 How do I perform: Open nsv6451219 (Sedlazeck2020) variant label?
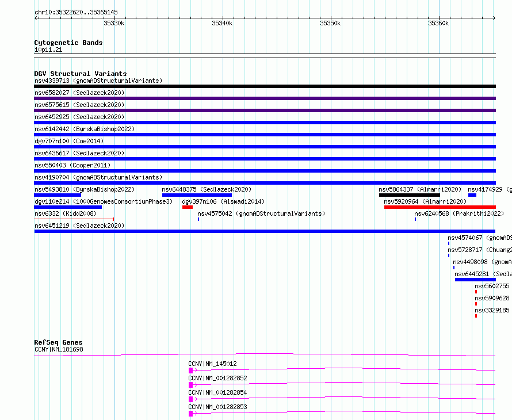(x=79, y=226)
